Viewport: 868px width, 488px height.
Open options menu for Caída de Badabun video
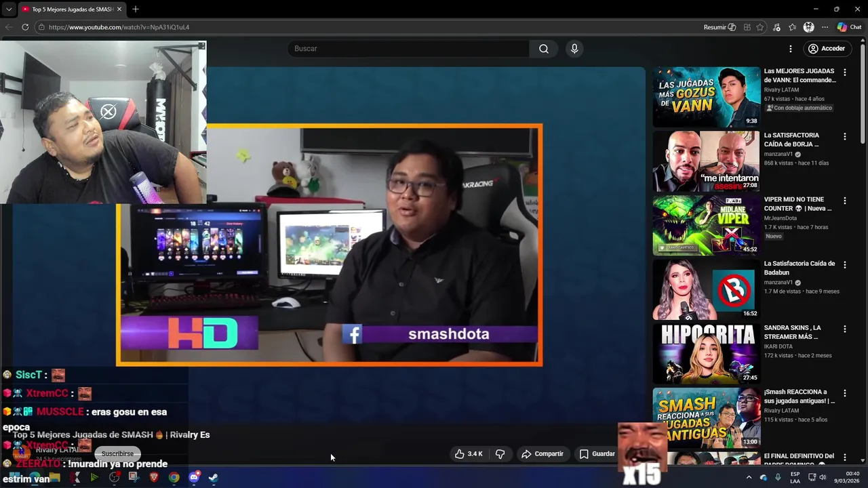(x=845, y=264)
